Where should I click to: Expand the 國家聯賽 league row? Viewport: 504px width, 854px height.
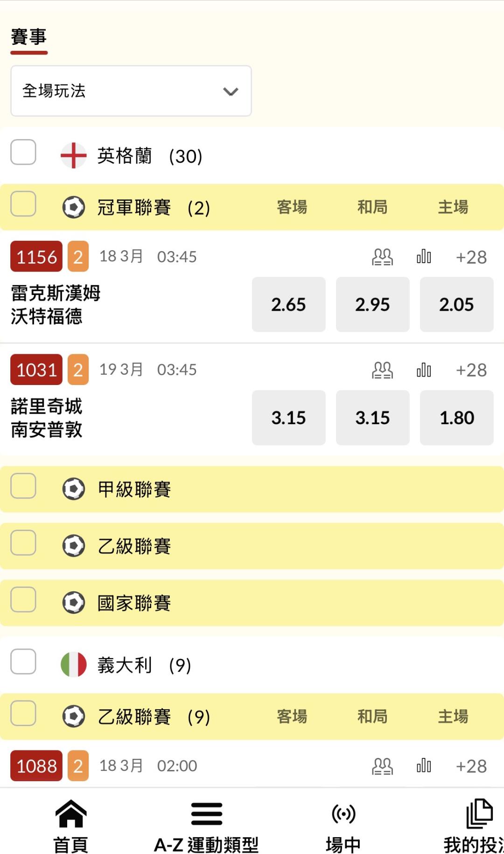point(280,603)
